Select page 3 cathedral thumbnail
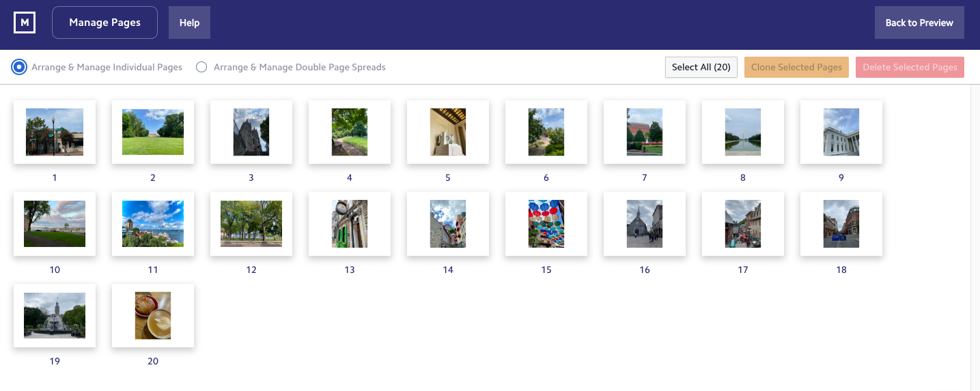Screen dimensions: 980x391 click(x=251, y=132)
